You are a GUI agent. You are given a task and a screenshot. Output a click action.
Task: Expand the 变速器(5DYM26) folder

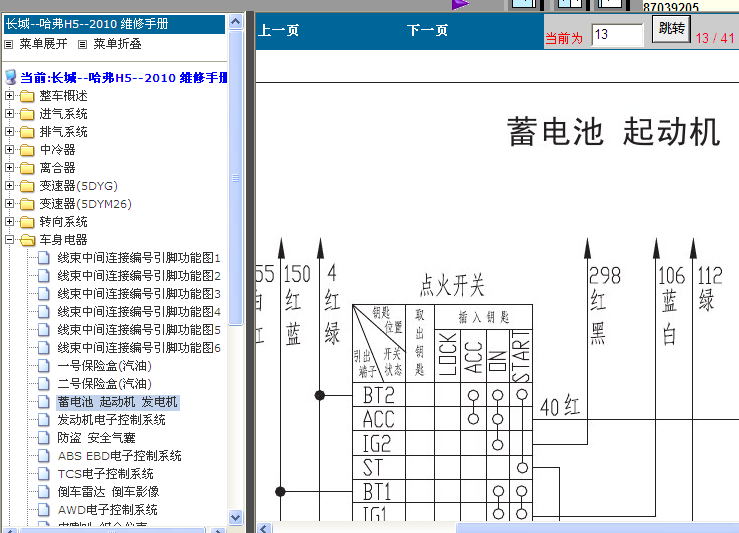9,204
